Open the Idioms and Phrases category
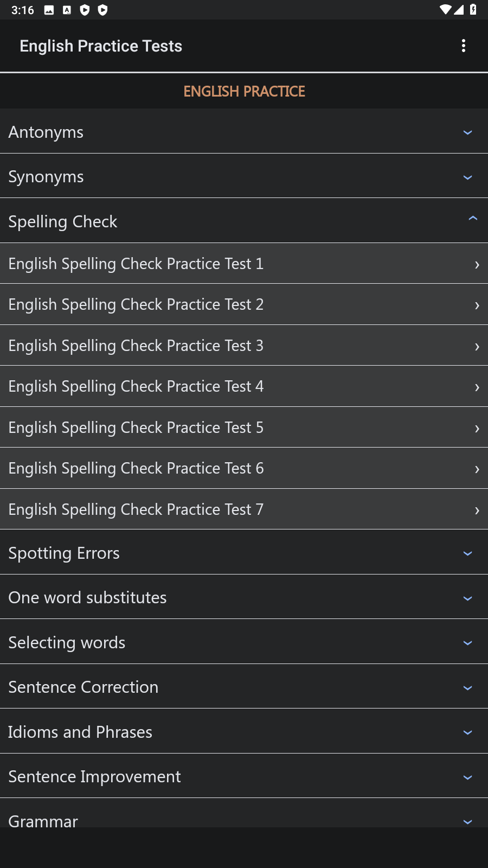The height and width of the screenshot is (868, 488). pyautogui.click(x=244, y=732)
